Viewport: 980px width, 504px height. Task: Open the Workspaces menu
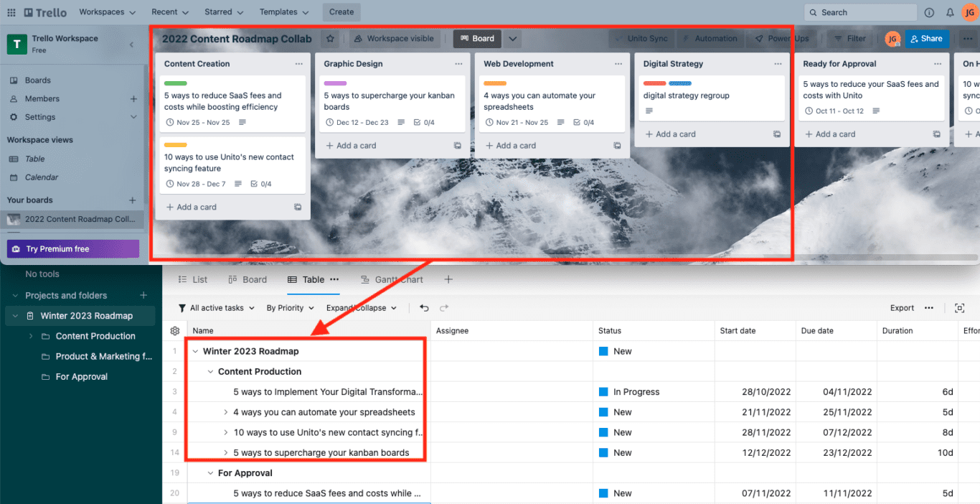click(x=108, y=12)
